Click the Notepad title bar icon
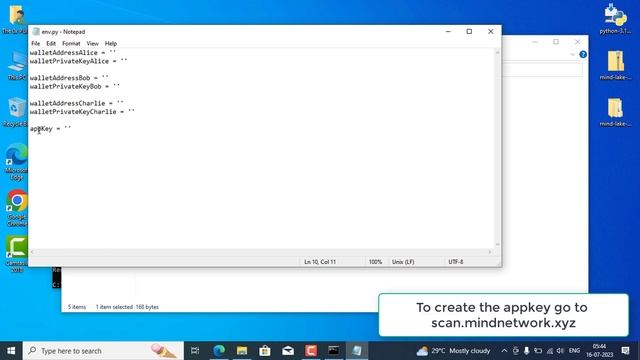Viewport: 640px width, 360px height. click(36, 31)
